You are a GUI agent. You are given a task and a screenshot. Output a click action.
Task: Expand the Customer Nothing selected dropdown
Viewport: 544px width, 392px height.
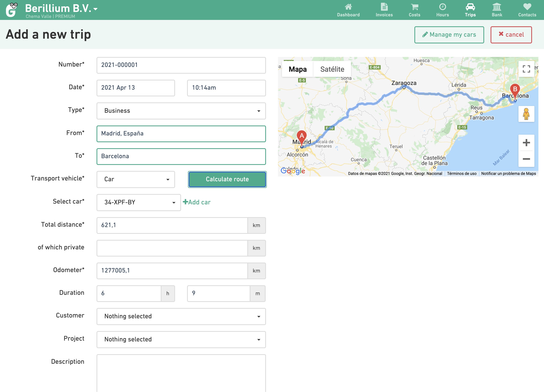[x=181, y=316]
